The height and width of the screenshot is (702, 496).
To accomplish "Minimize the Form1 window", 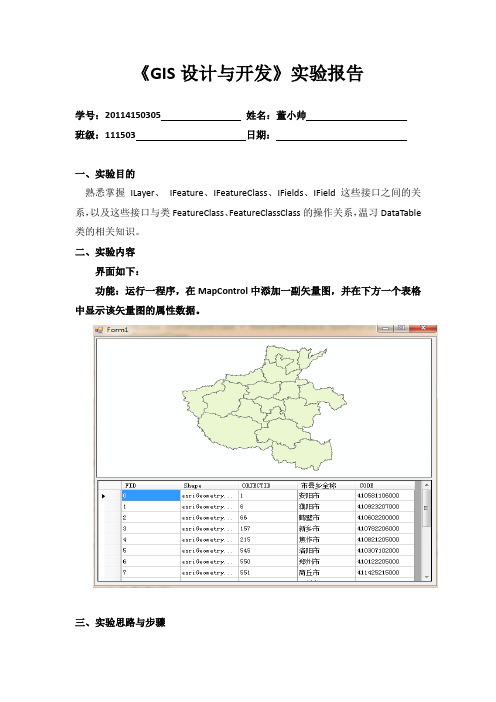I will click(x=385, y=329).
